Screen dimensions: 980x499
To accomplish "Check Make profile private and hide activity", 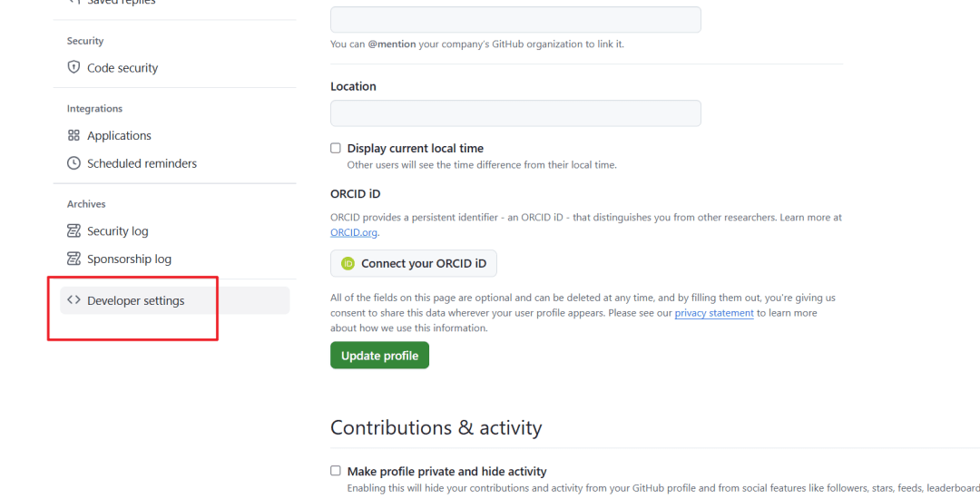I will click(x=336, y=471).
